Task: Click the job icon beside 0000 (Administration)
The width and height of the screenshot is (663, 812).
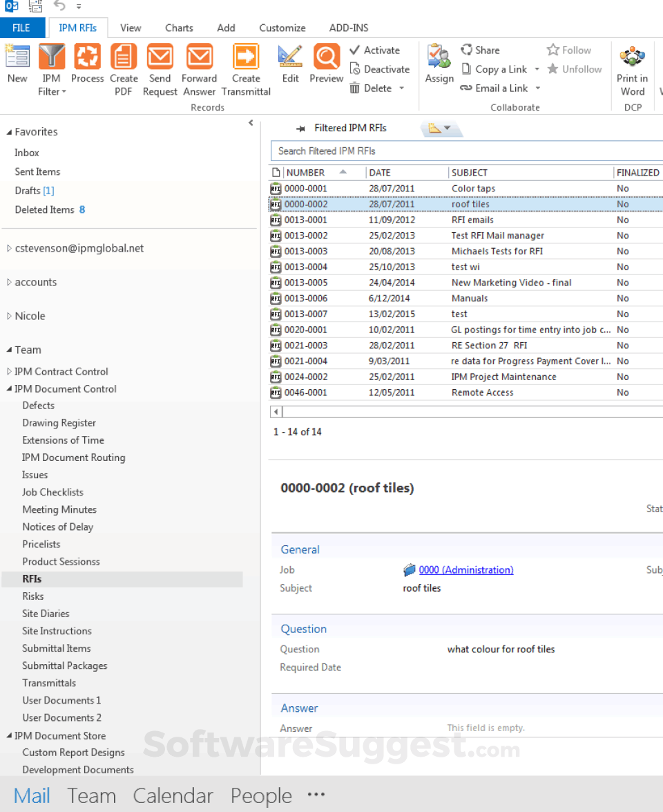Action: point(410,569)
